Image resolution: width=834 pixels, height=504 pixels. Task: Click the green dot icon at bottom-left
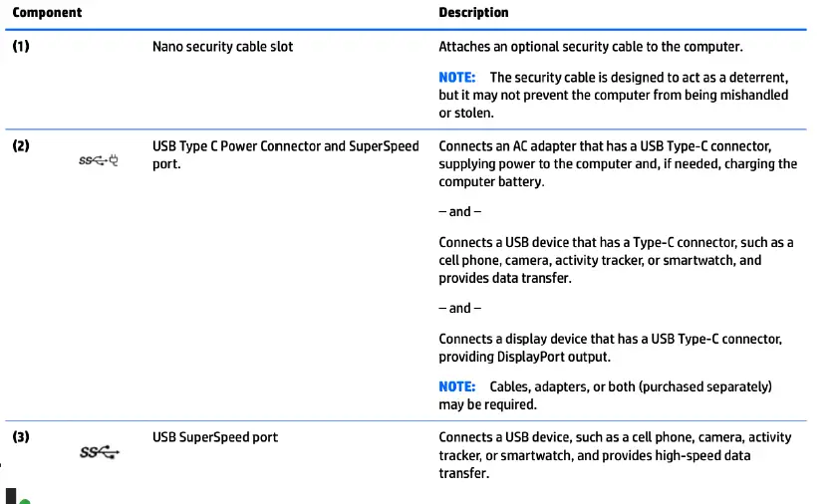coord(25,500)
